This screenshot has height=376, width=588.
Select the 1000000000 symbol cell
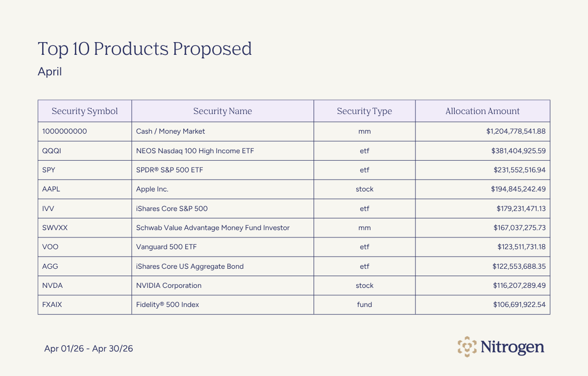pos(85,132)
